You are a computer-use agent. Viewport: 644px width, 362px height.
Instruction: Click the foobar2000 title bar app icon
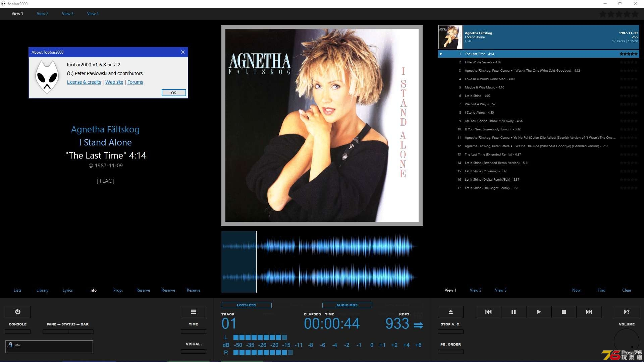pyautogui.click(x=3, y=4)
